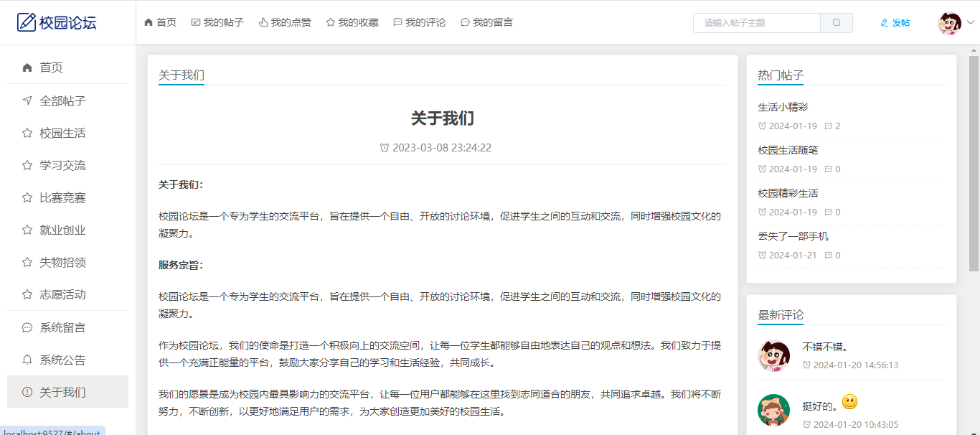
Task: Open 我的留言 in top navigation
Action: 486,22
